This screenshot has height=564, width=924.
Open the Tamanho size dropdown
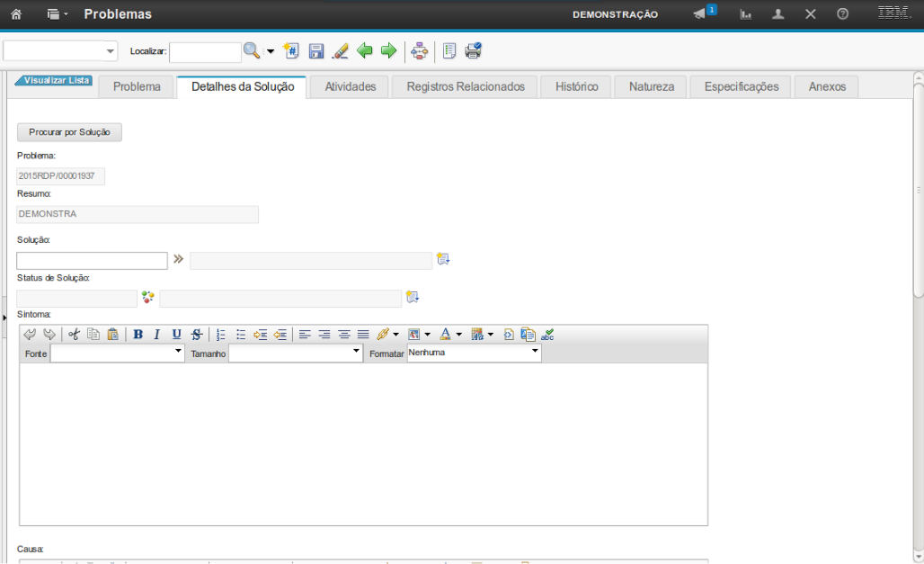pos(295,354)
